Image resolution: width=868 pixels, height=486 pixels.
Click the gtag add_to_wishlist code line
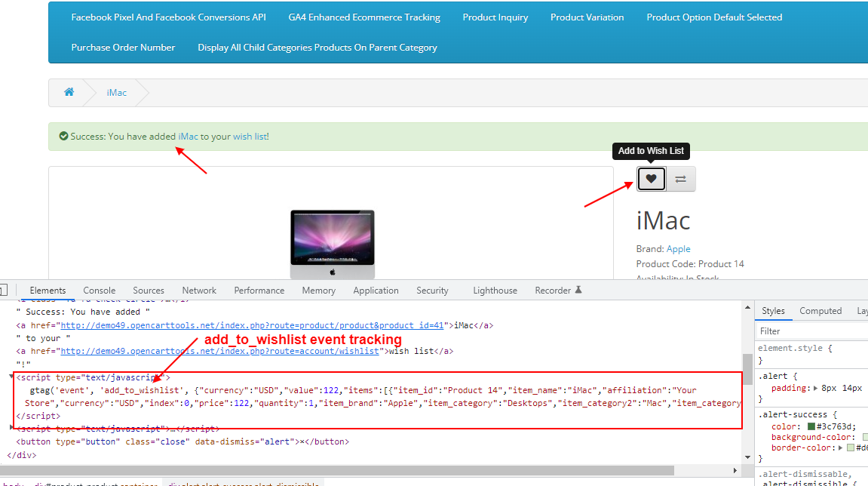click(x=363, y=390)
